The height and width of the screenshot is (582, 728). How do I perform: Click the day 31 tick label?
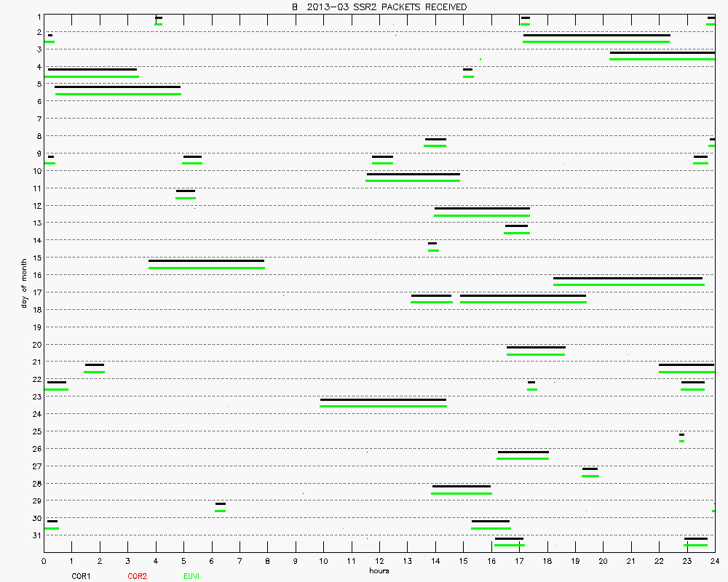[36, 535]
